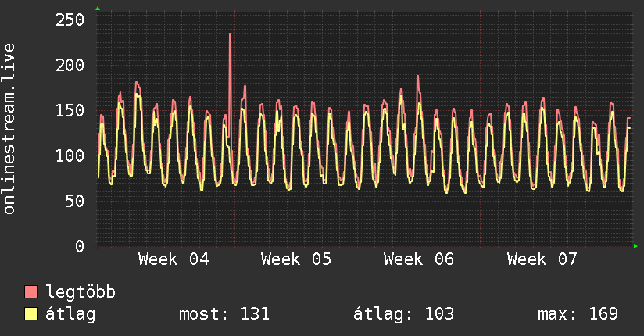Click the onlinestream.live vertical axis title
The height and width of the screenshot is (336, 644).
click(x=9, y=129)
